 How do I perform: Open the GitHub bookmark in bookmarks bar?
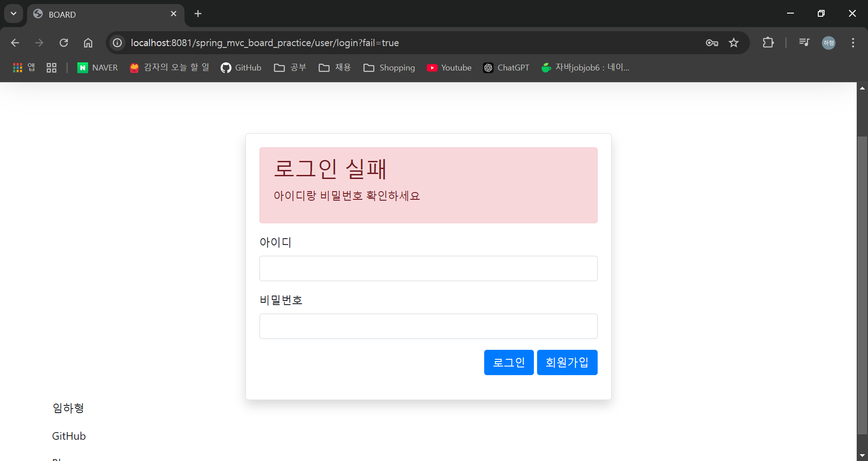(241, 68)
